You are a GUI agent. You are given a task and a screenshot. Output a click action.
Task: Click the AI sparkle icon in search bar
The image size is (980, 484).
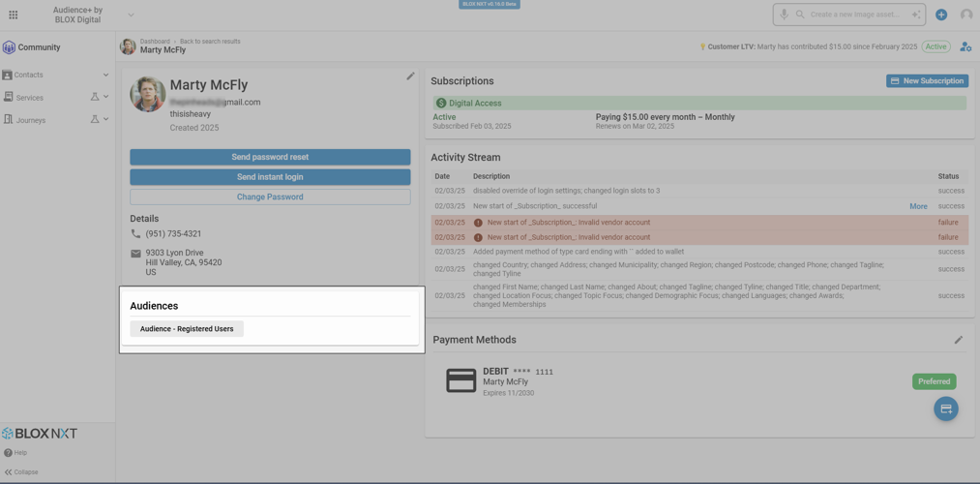click(x=916, y=15)
